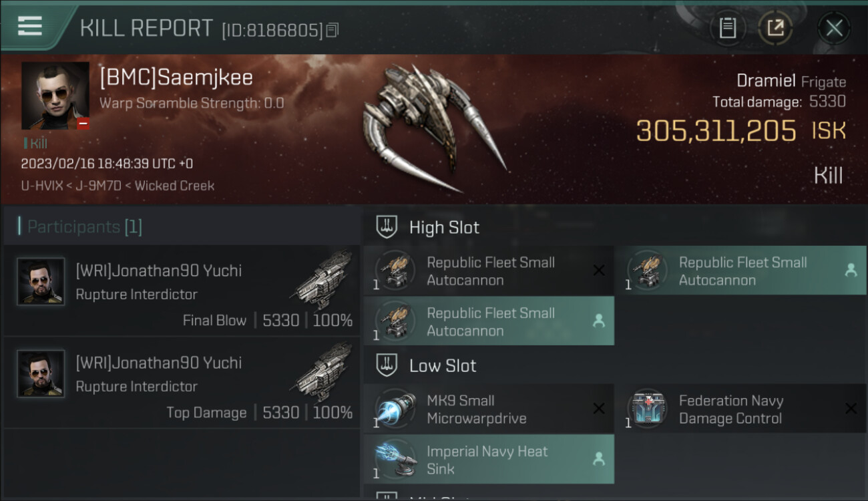Click the clipboard copy report icon
Screen dimensions: 868x501
[727, 28]
